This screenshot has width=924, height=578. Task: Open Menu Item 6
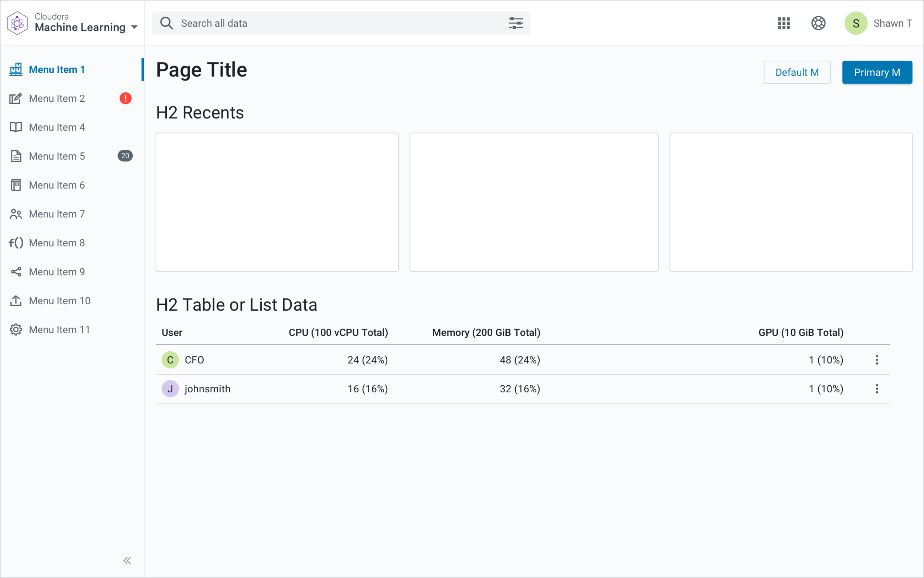57,185
